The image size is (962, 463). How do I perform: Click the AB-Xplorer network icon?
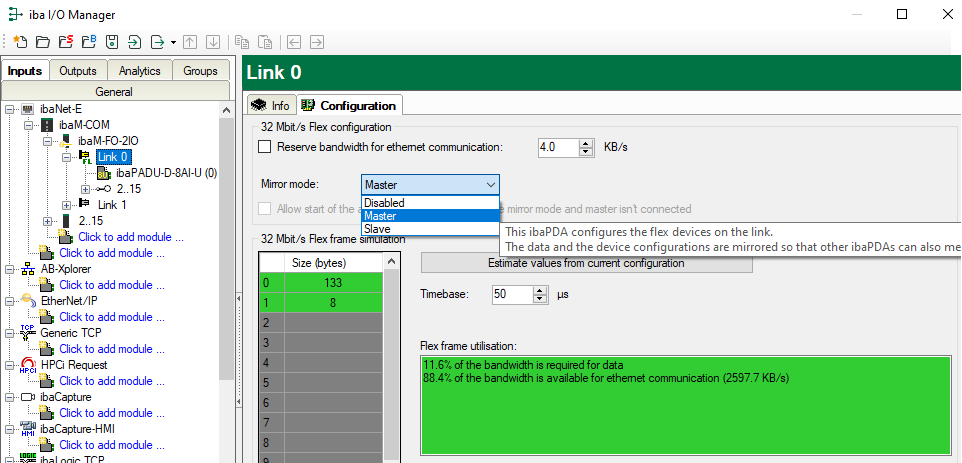(28, 269)
